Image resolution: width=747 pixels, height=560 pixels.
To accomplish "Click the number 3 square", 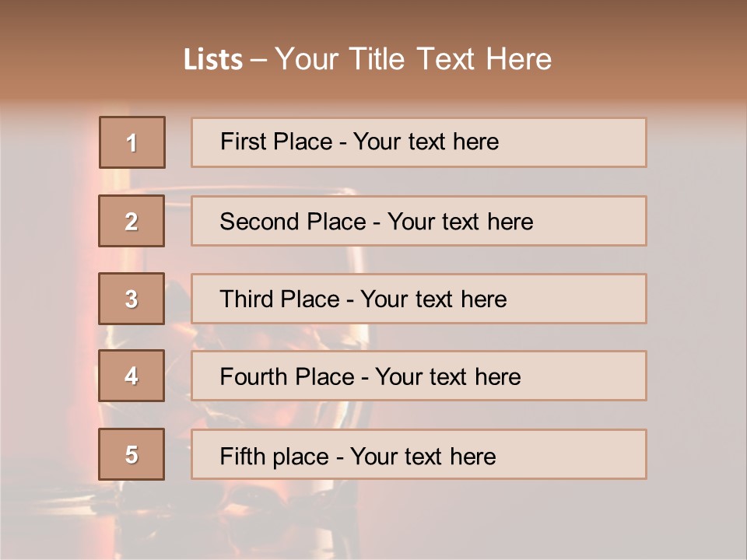I will click(132, 299).
